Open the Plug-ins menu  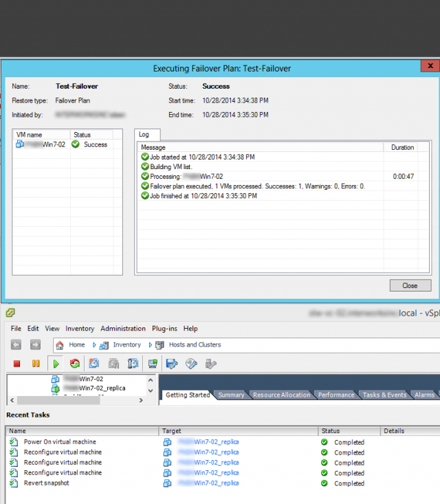point(164,329)
